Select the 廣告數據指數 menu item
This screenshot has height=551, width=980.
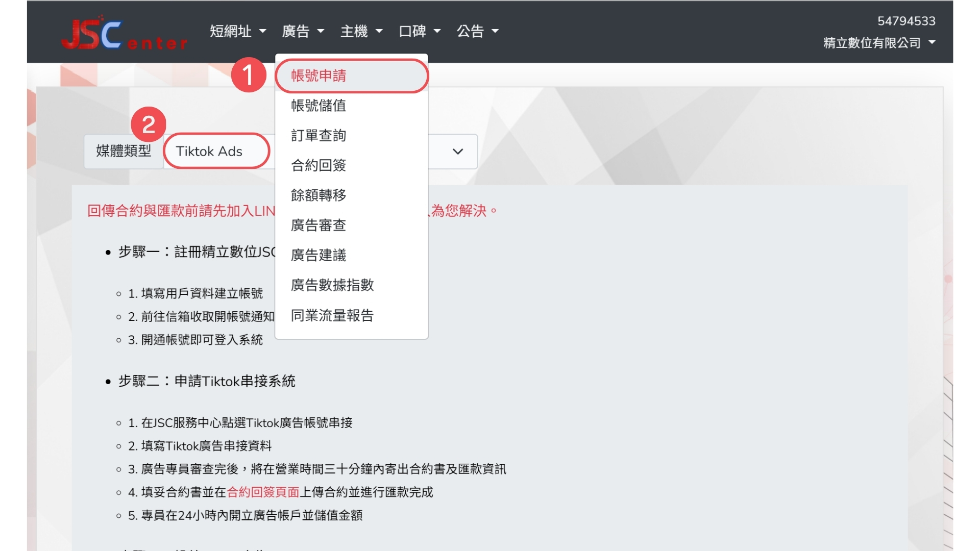(x=332, y=285)
